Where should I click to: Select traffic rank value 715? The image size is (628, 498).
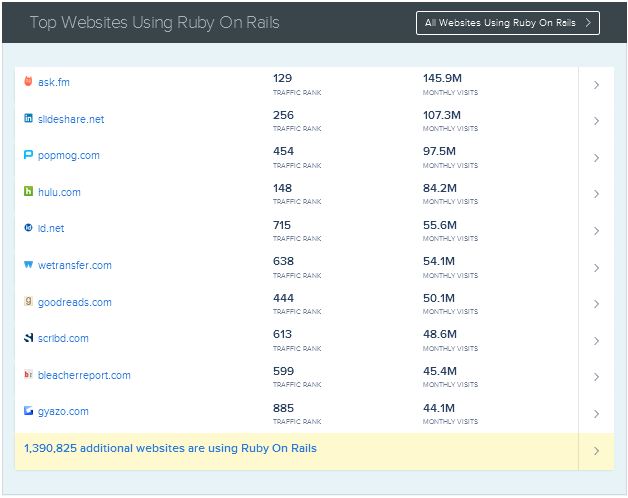click(282, 225)
